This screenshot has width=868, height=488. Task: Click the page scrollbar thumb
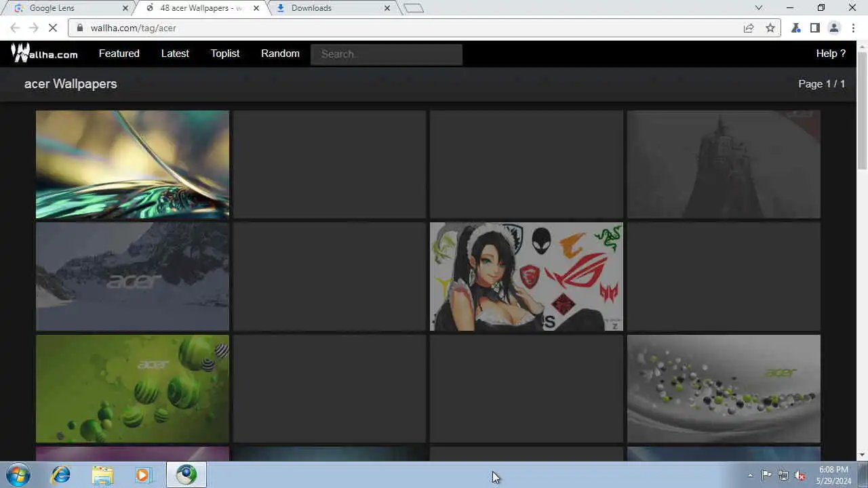tap(862, 110)
